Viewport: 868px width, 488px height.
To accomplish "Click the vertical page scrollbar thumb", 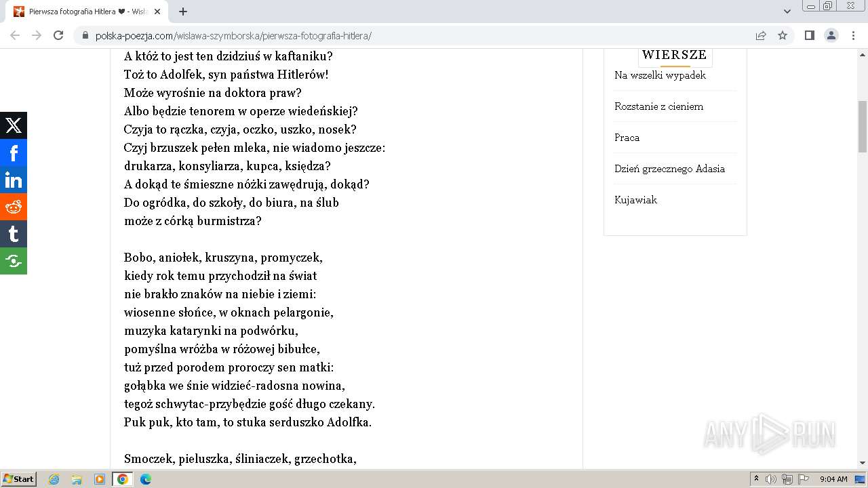I will coord(863,127).
